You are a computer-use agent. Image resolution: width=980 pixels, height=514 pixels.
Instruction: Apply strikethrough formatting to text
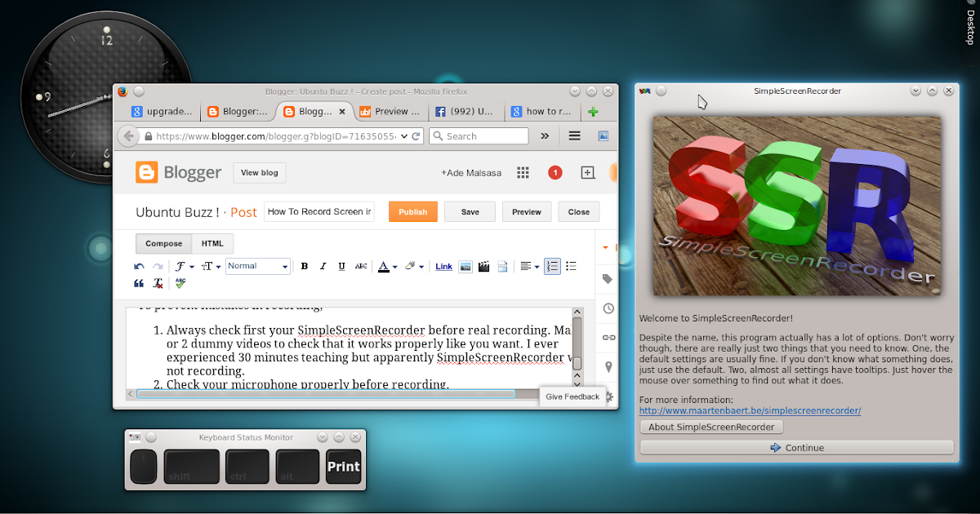click(x=361, y=266)
